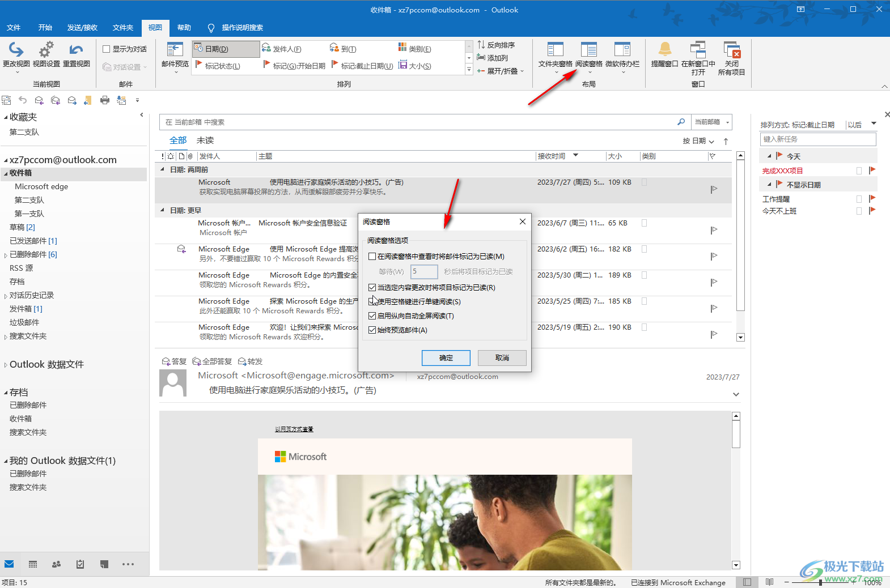Arrange messages by 日期(D)

pos(226,49)
